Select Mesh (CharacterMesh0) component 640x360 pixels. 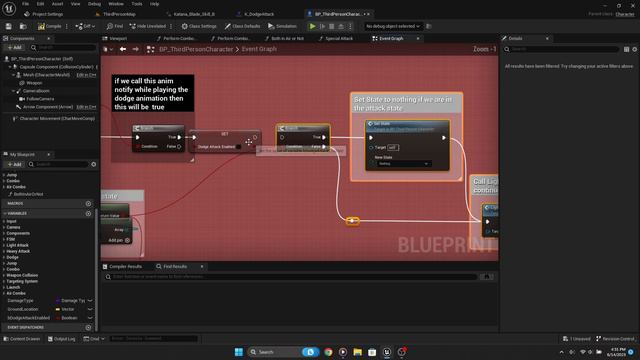coord(46,75)
